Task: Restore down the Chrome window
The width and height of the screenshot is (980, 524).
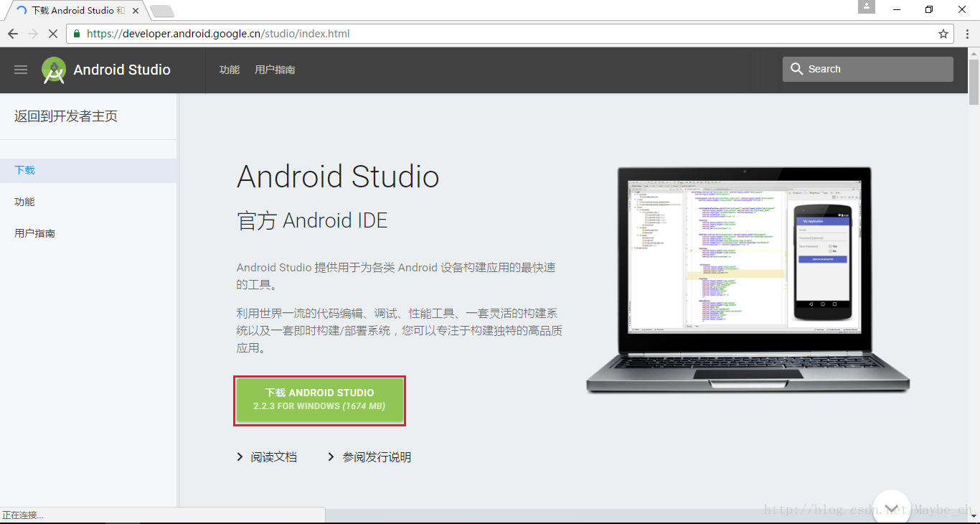Action: pos(930,9)
